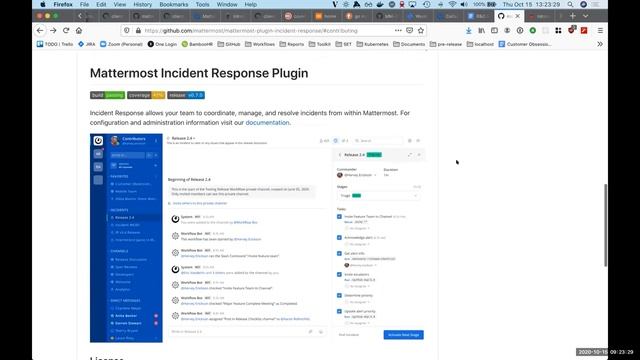This screenshot has width=640, height=360.
Task: Open the Tools menu
Action: pos(202,4)
